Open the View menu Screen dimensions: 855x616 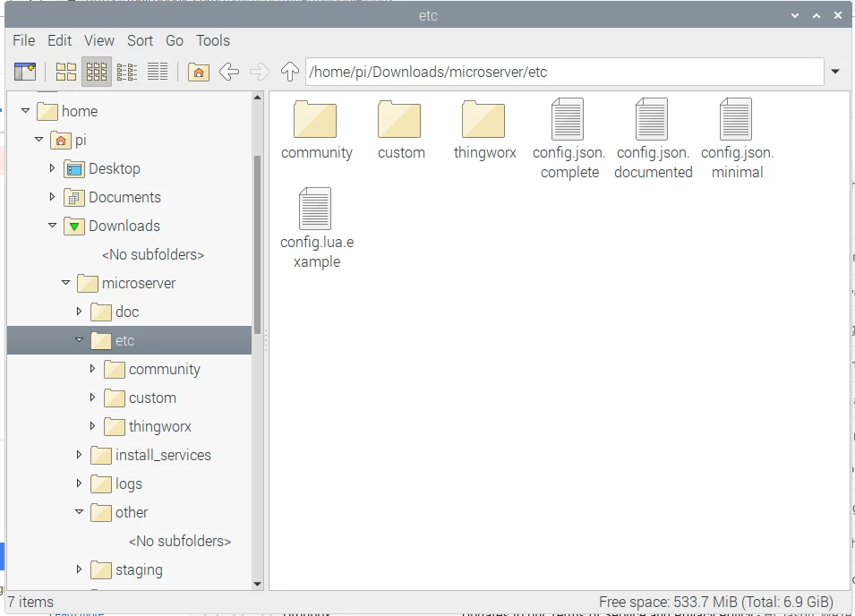99,40
